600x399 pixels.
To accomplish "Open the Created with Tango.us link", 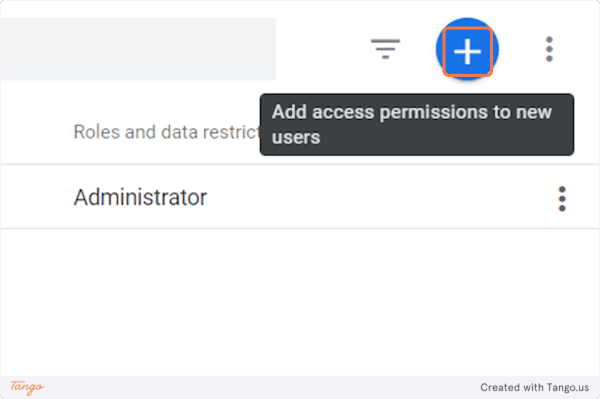I will point(535,388).
